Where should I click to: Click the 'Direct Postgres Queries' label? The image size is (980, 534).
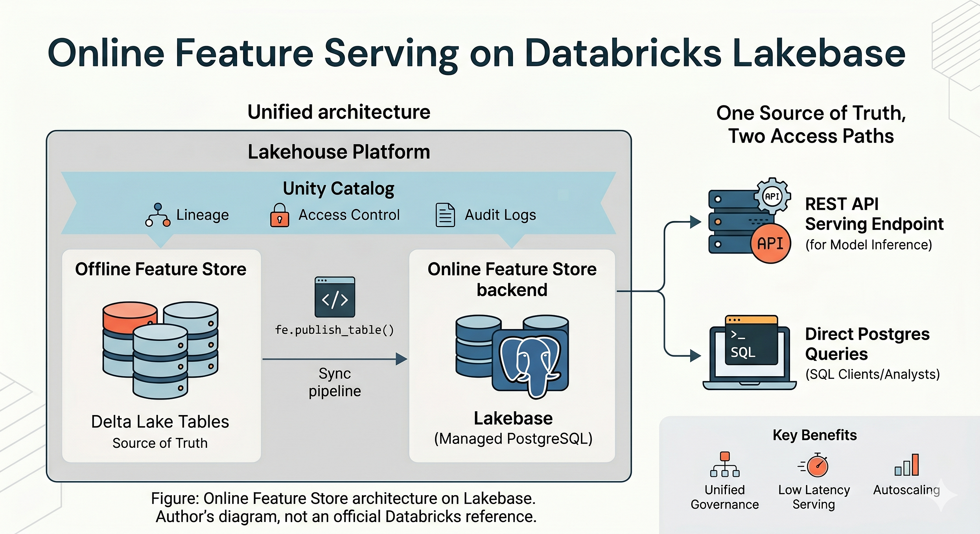[867, 344]
